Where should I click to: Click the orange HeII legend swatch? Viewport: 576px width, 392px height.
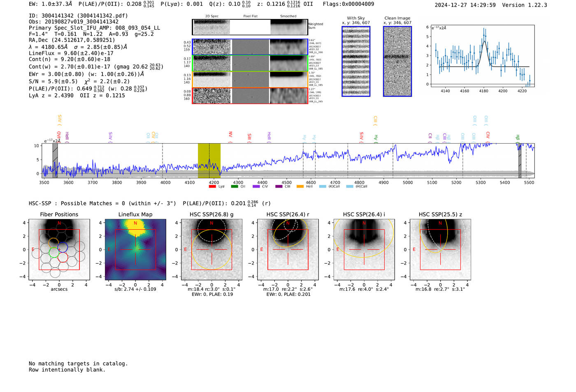tap(300, 186)
